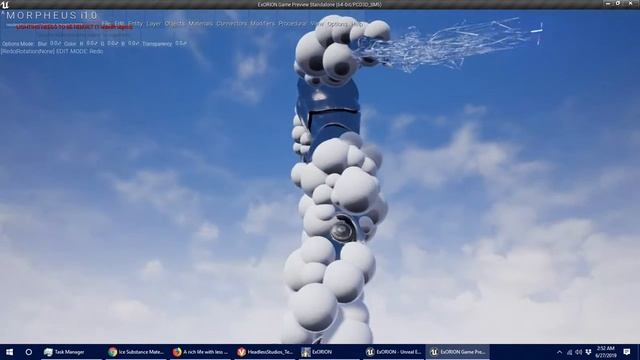
Task: Open the Objects menu
Action: (174, 24)
